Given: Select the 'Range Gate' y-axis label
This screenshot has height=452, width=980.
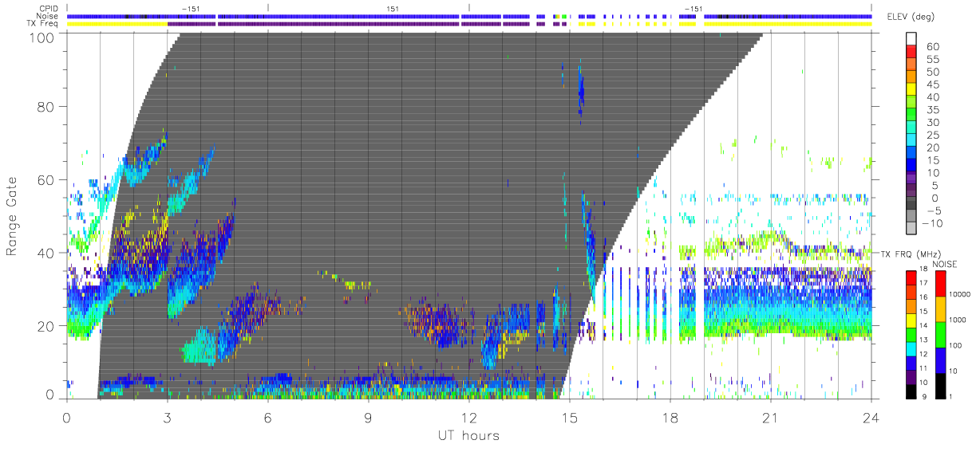Looking at the screenshot, I should click(x=12, y=216).
